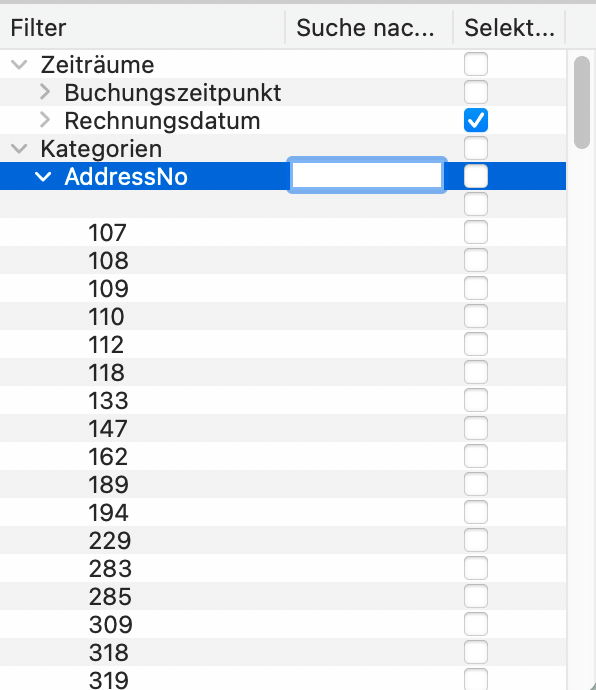Click the AddressNo search input field
The image size is (596, 690).
367,176
